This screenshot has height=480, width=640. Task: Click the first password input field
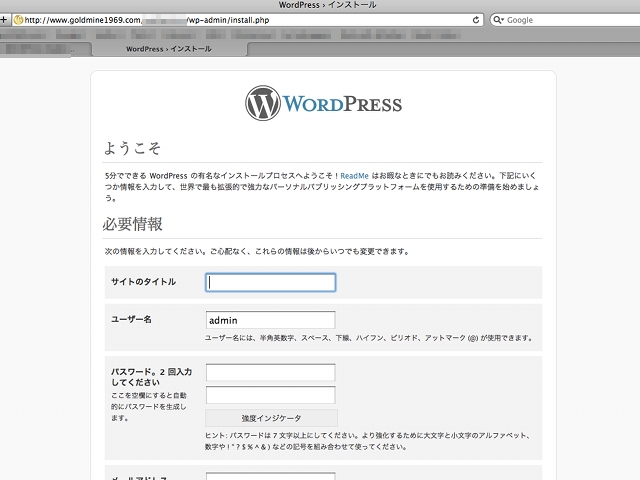(271, 372)
